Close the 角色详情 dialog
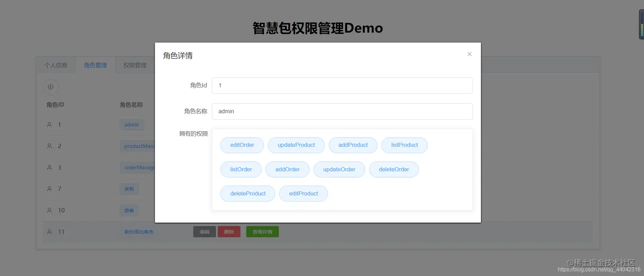 469,54
